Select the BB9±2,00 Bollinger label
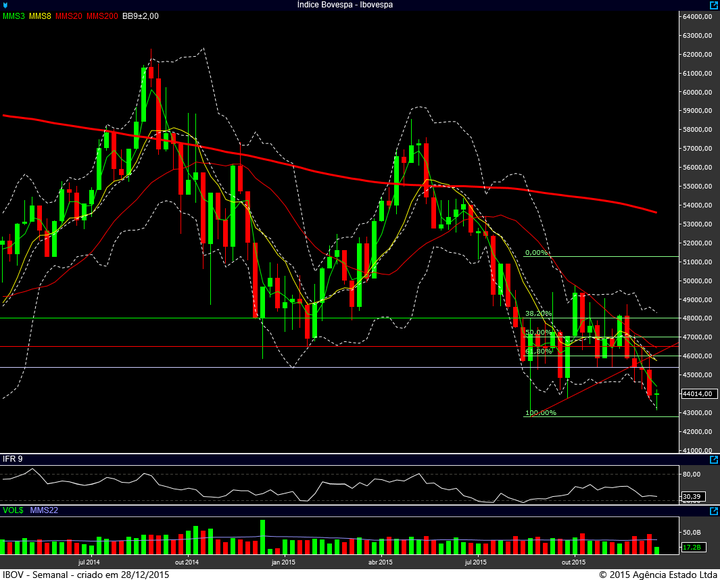Viewport: 720px width, 580px height. [x=141, y=16]
